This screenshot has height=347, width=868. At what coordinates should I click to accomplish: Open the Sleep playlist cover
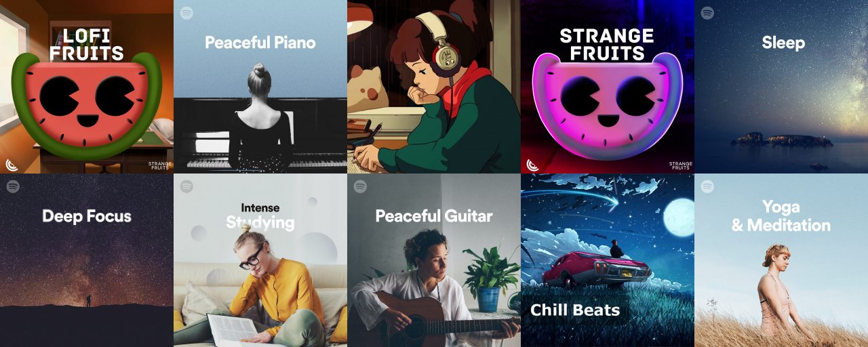(781, 87)
